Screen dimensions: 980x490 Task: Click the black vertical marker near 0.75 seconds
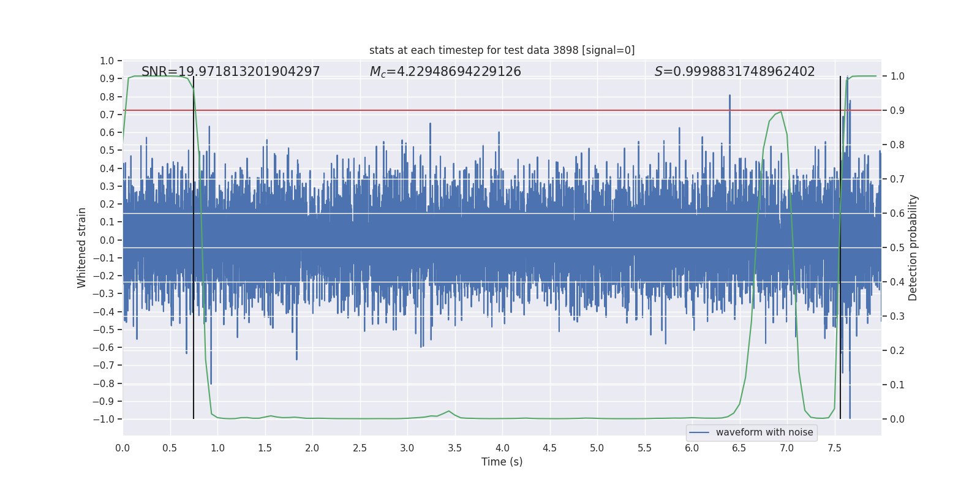coord(194,247)
